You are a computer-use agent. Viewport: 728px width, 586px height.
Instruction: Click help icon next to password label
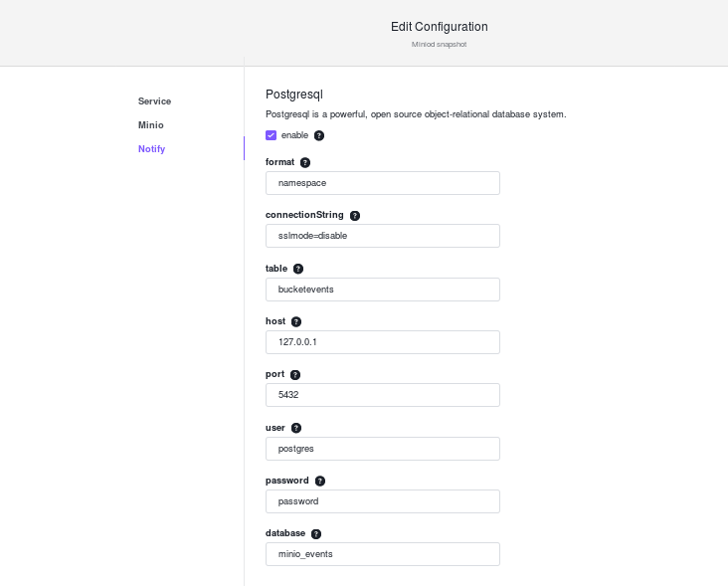point(320,482)
